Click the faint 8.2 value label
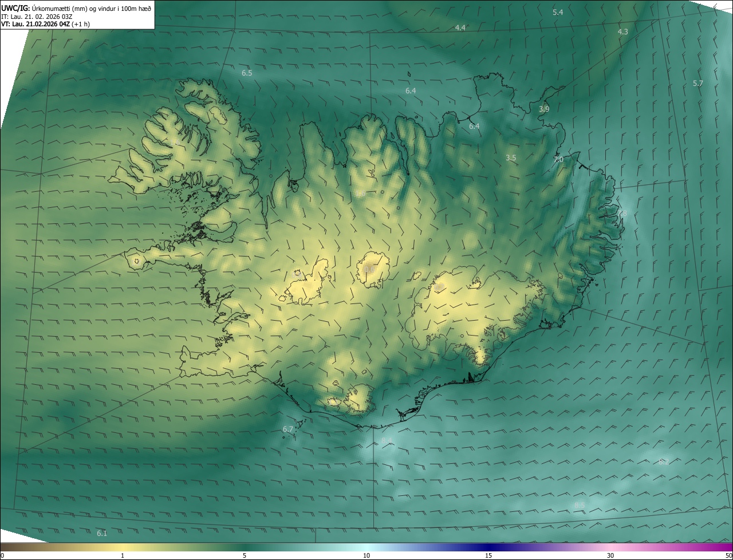The width and height of the screenshot is (733, 560). (664, 462)
